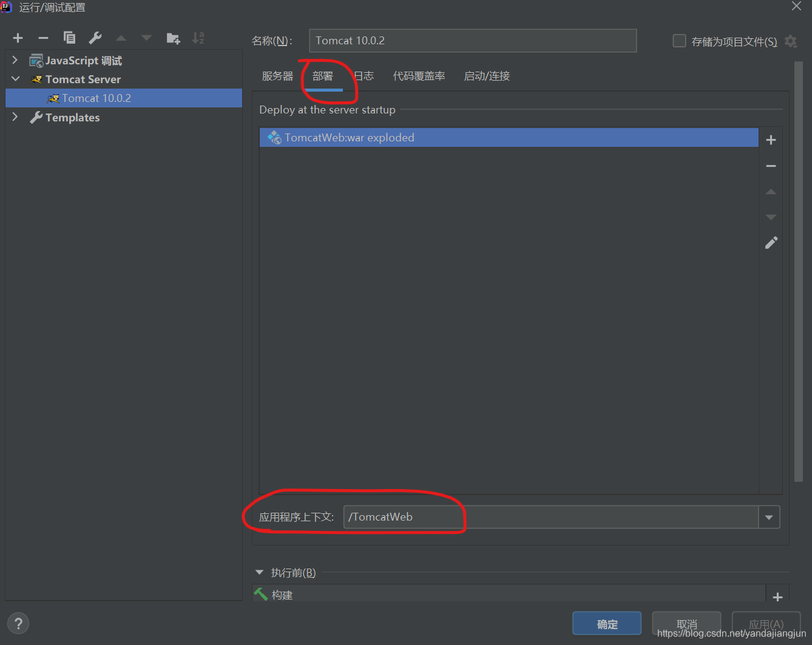Click the 执行前(B) section label
The width and height of the screenshot is (812, 645).
(x=293, y=573)
